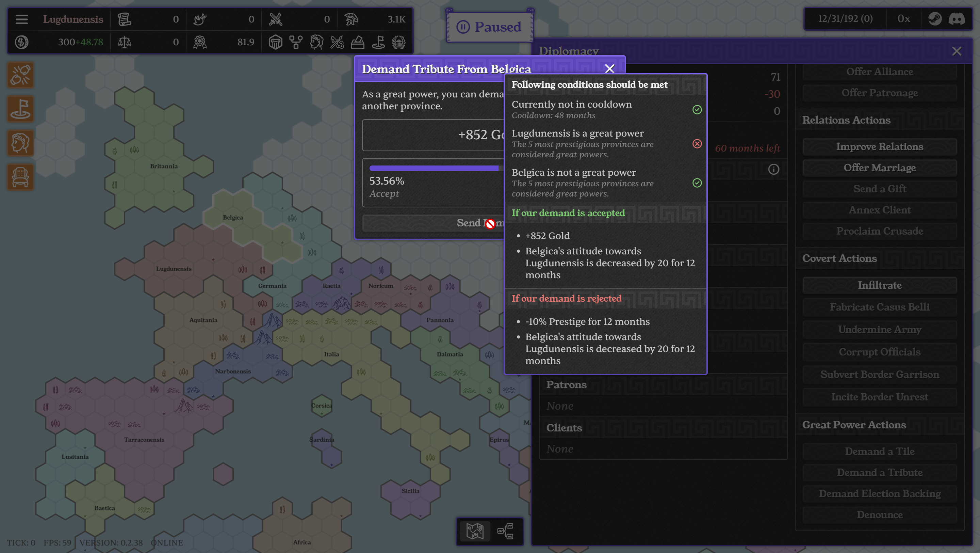Select Improve Relations action

pos(880,146)
